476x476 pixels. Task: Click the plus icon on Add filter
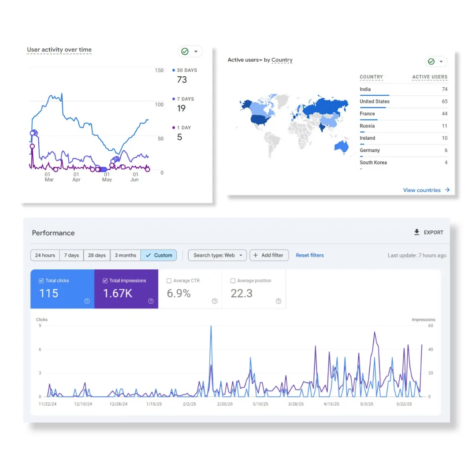click(256, 255)
